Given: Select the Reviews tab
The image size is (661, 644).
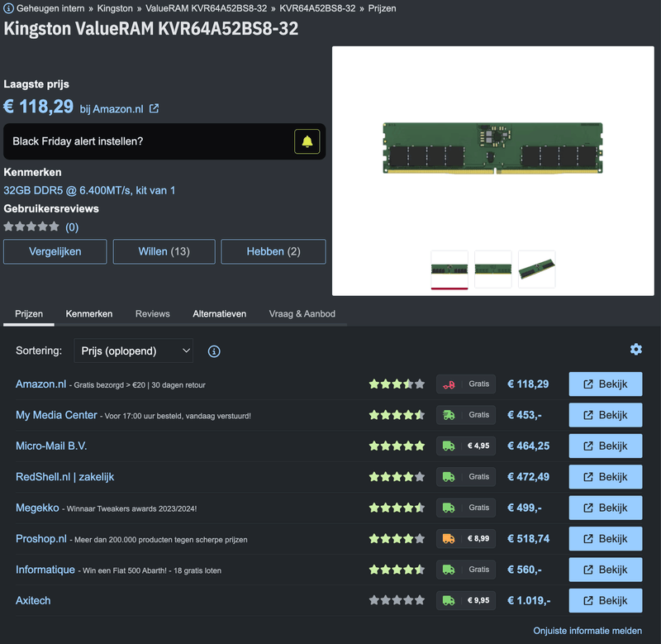Looking at the screenshot, I should point(152,314).
